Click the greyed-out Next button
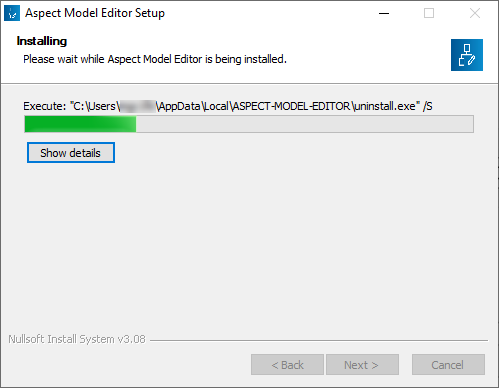The height and width of the screenshot is (388, 499). [362, 365]
